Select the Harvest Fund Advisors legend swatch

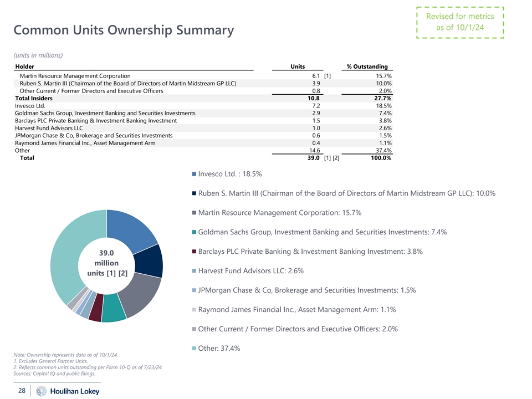point(193,271)
